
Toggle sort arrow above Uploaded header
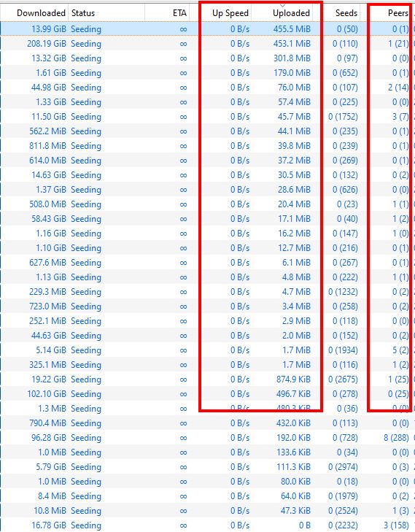tap(282, 6)
